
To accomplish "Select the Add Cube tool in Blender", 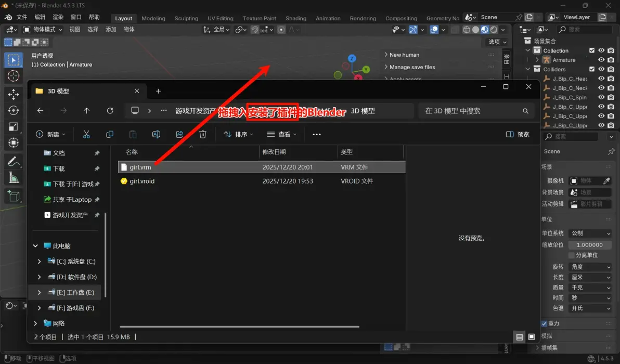I will pyautogui.click(x=14, y=196).
